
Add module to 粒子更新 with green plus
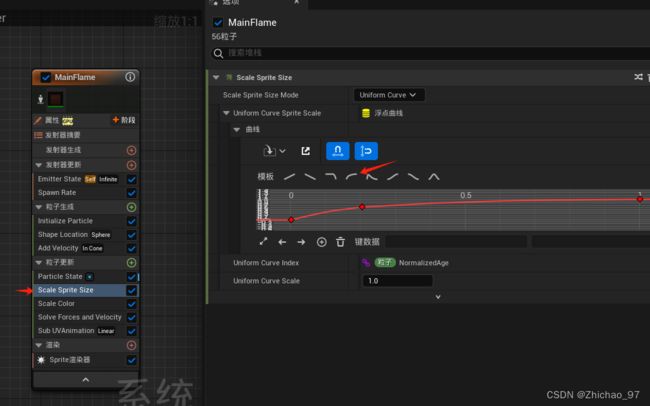point(131,263)
